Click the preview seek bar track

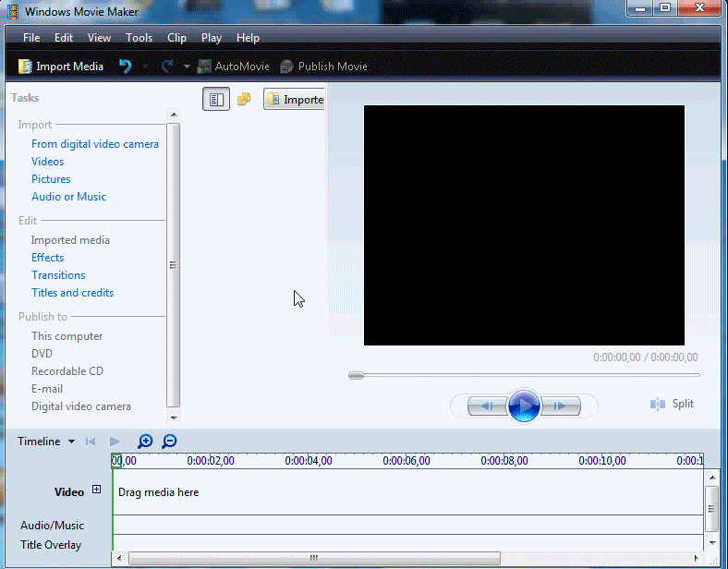pos(525,375)
